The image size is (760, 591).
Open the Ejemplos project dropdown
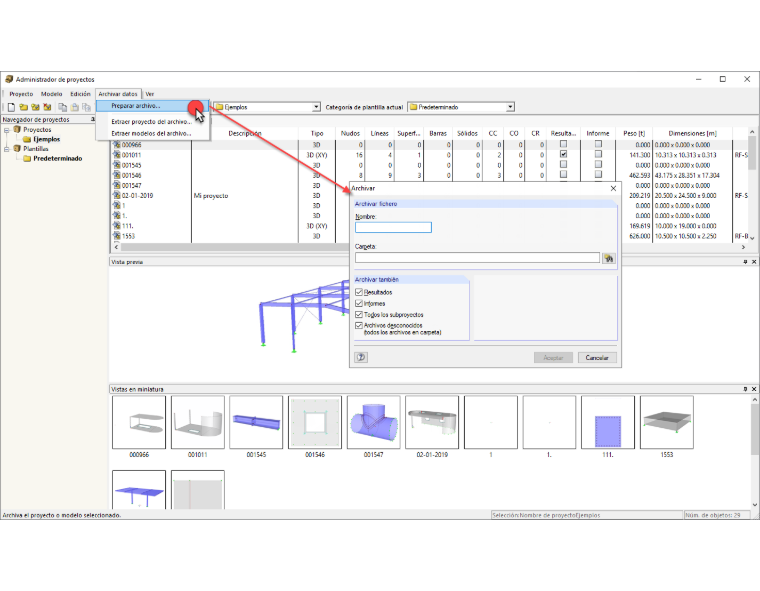coord(316,107)
